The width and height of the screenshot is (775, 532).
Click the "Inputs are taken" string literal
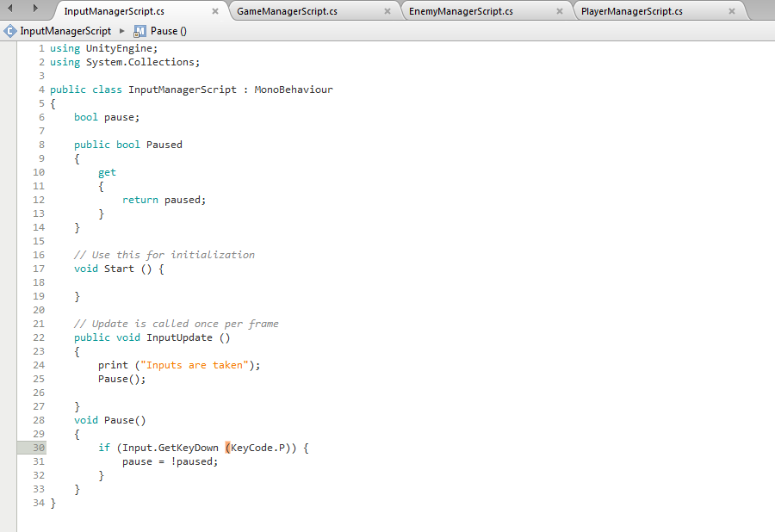(x=195, y=365)
